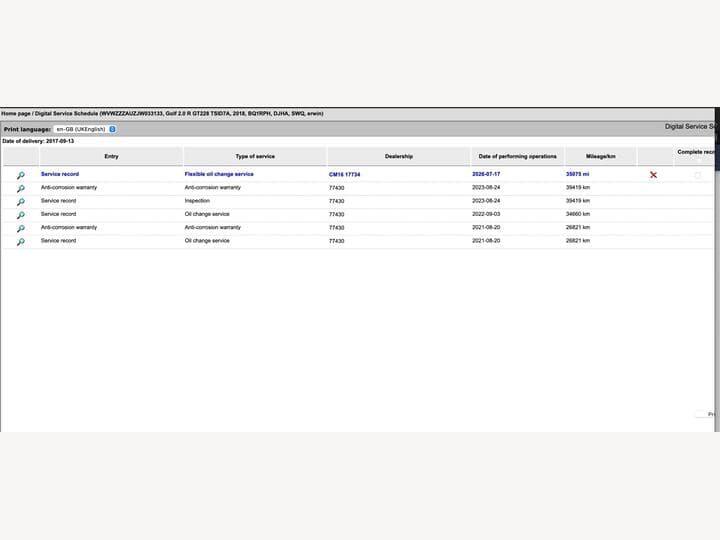Image resolution: width=720 pixels, height=540 pixels.
Task: Click the Flexible oil change service link
Action: (x=219, y=174)
